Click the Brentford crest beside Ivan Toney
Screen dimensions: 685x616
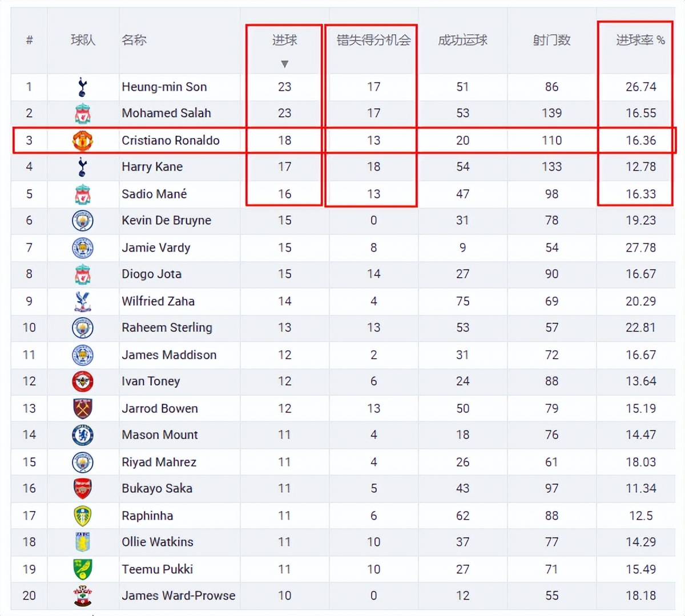(83, 381)
